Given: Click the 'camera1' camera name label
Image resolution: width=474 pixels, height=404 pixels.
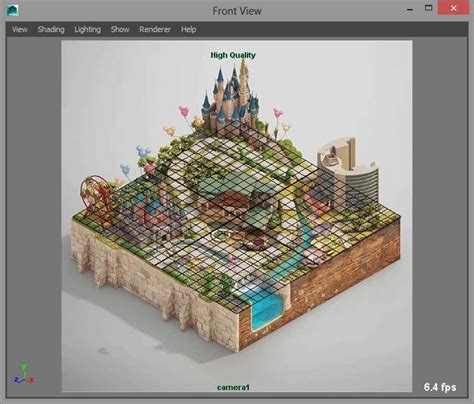Looking at the screenshot, I should (x=233, y=387).
